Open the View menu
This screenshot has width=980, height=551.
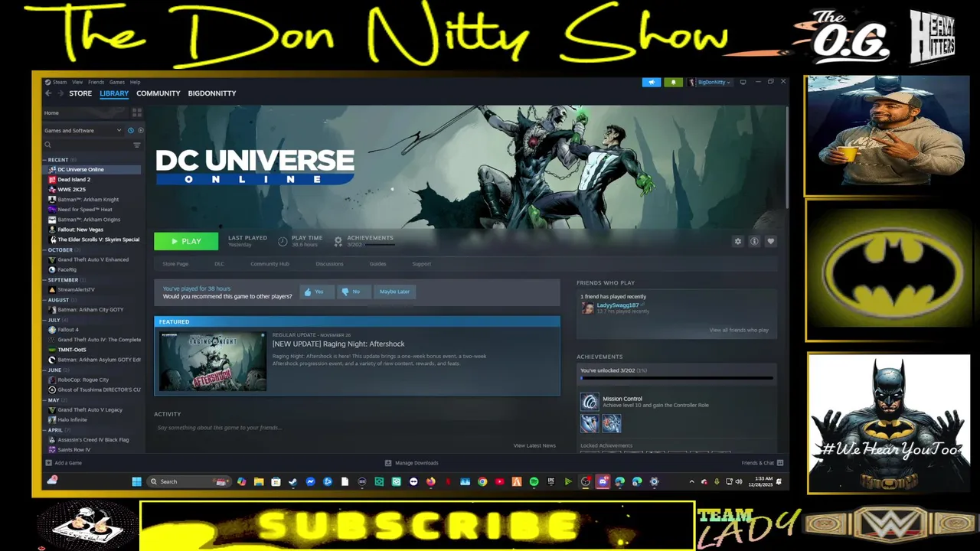[x=77, y=82]
